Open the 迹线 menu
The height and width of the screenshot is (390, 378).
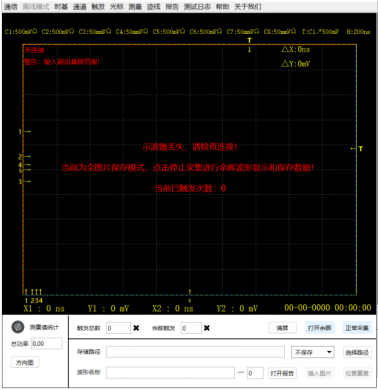click(x=154, y=7)
